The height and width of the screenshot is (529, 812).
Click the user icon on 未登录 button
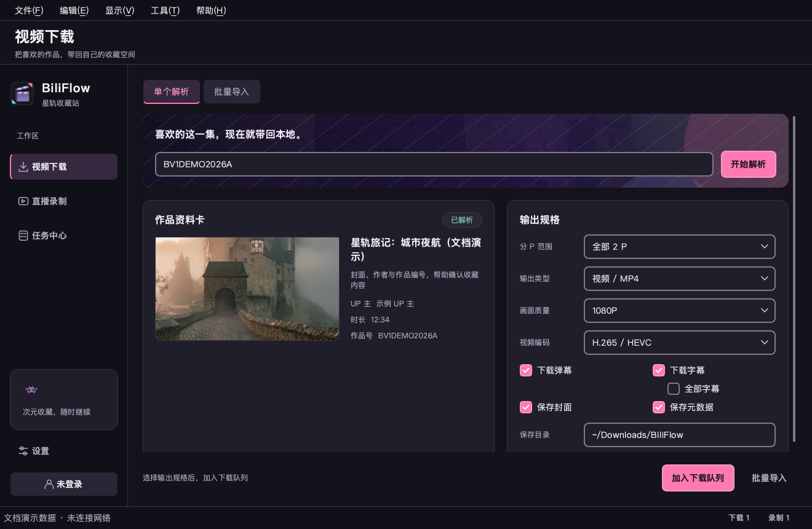click(x=49, y=484)
